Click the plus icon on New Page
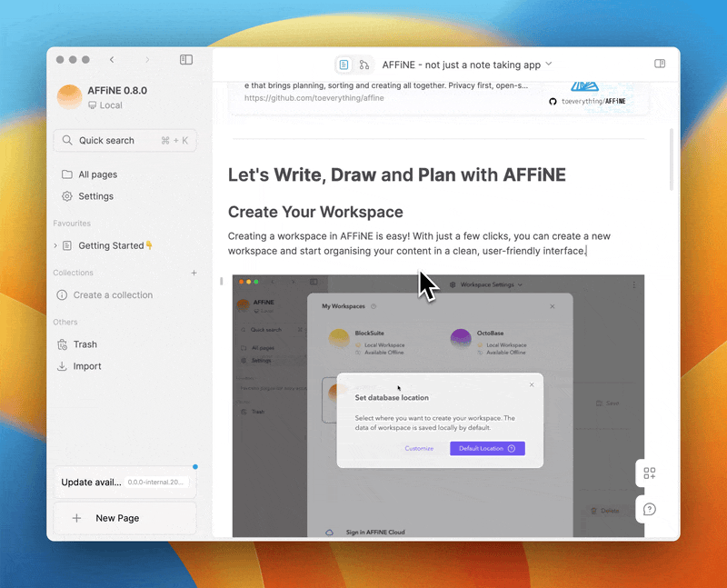 click(x=77, y=518)
